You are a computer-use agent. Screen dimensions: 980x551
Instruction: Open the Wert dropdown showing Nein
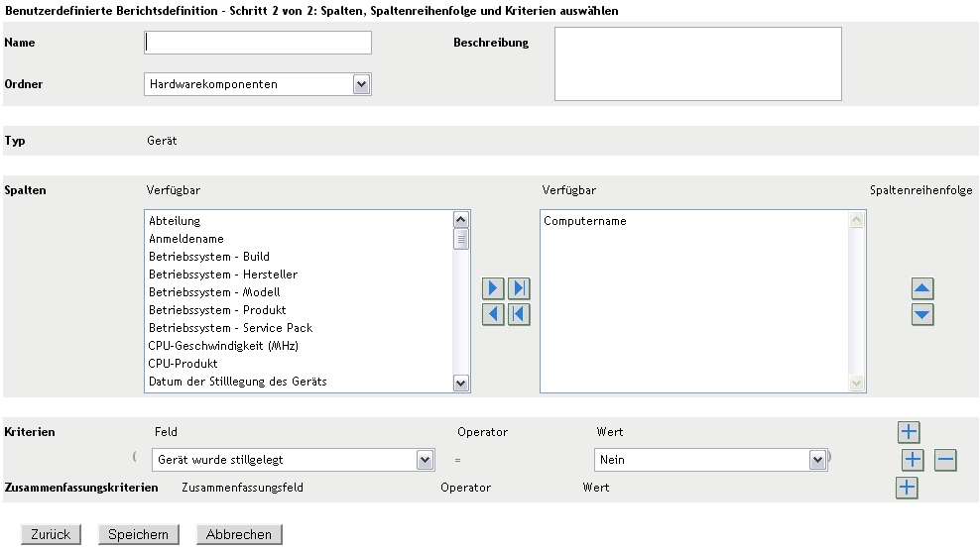pos(817,460)
